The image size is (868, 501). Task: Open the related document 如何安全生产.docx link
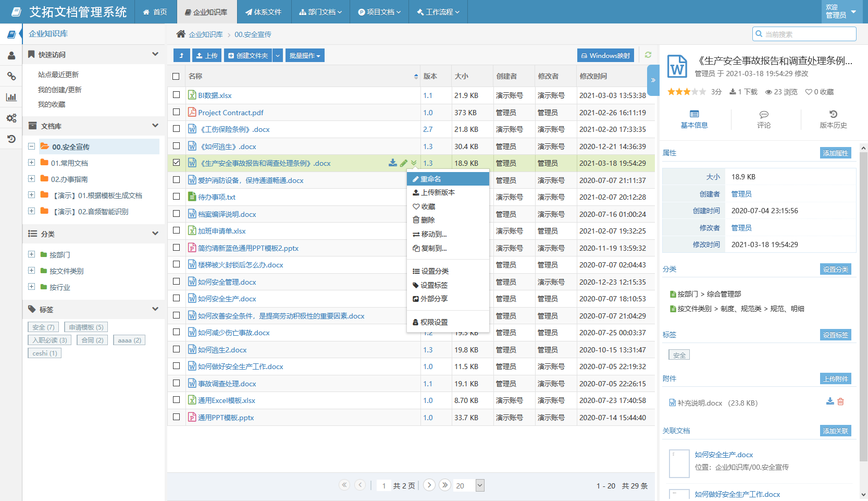point(724,454)
